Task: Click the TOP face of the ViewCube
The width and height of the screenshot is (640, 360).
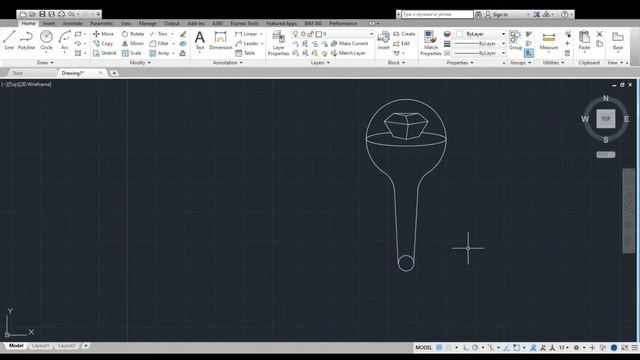Action: coord(606,119)
